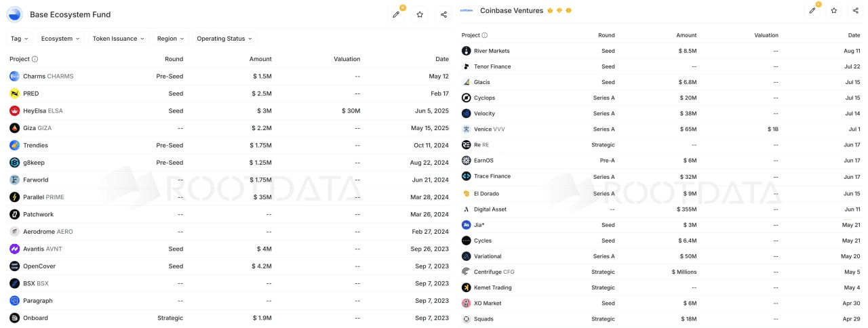Open the El Dorado project link
The width and height of the screenshot is (868, 328).
tap(487, 194)
